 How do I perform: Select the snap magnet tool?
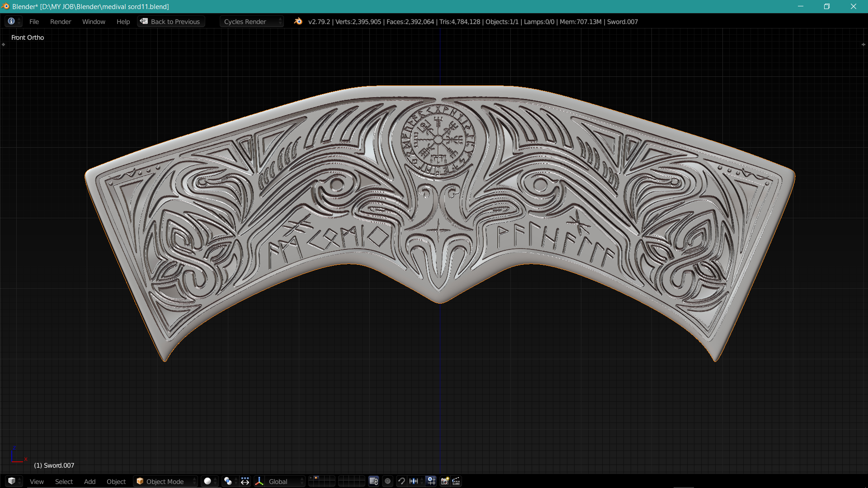(x=401, y=481)
